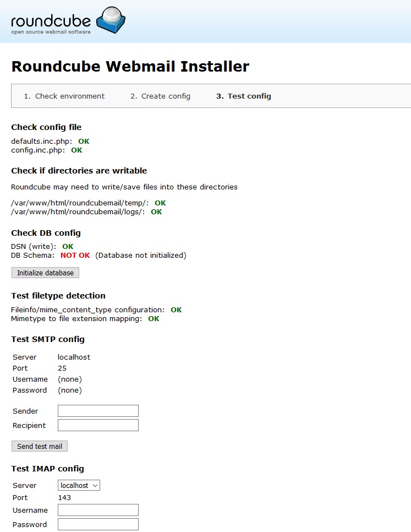The width and height of the screenshot is (411, 532).
Task: Click the OK status next to defaults.inc.php
Action: 84,141
